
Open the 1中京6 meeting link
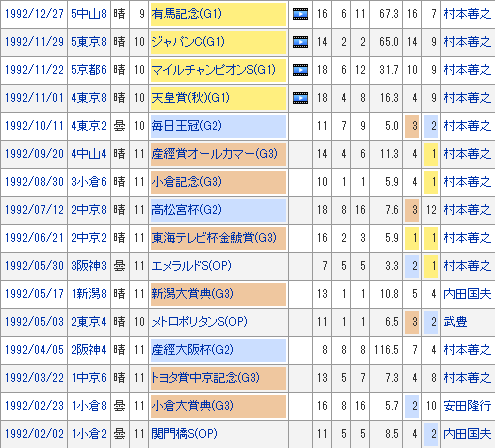[x=89, y=378]
